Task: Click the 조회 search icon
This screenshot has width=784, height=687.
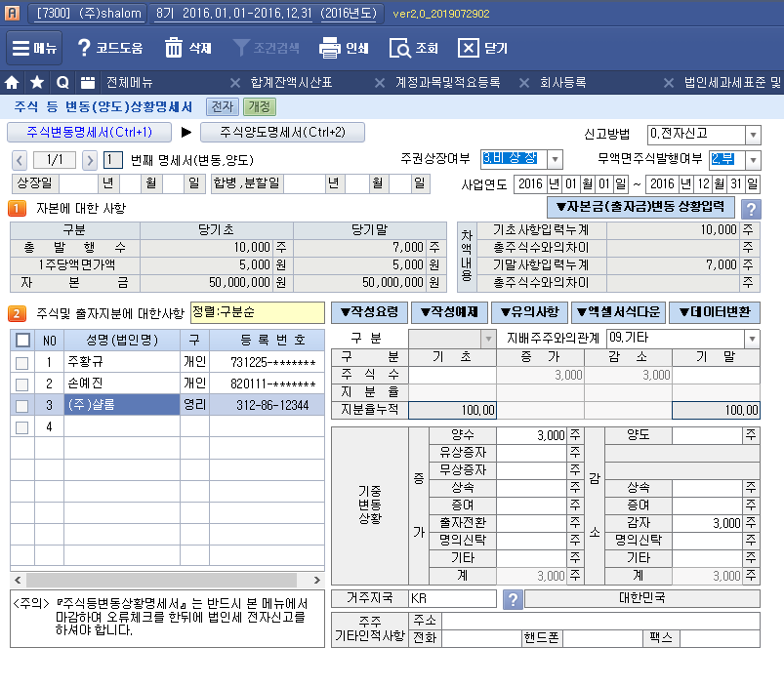Action: coord(400,48)
